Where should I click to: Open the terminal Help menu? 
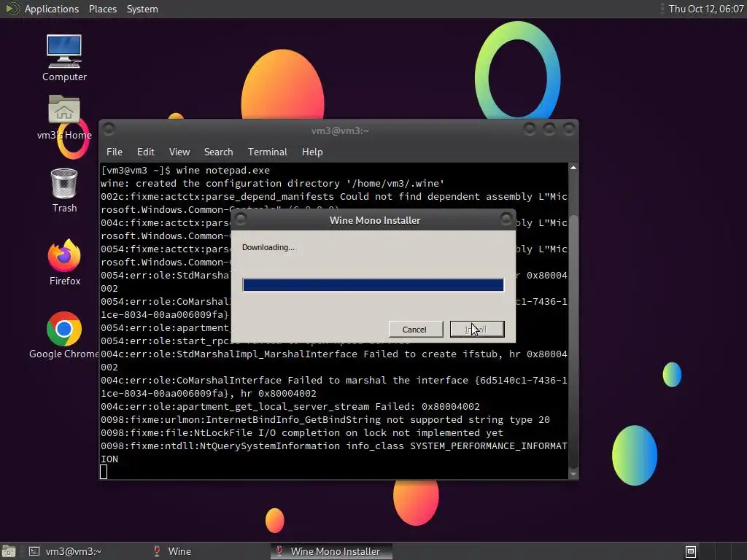(312, 152)
